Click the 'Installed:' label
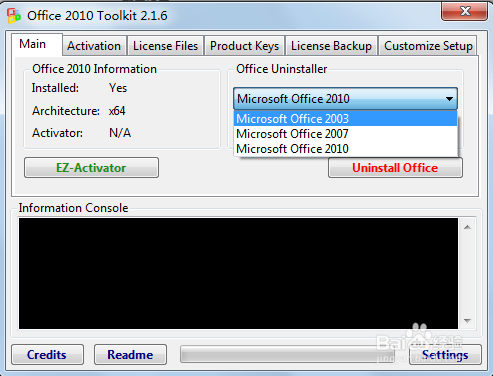Image resolution: width=493 pixels, height=376 pixels. (x=55, y=88)
